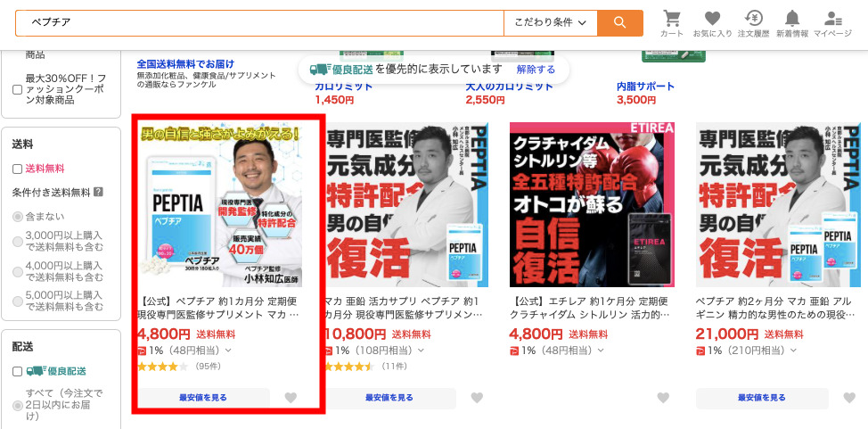
Task: Favorite the ETIREA product with heart icon
Action: point(662,398)
